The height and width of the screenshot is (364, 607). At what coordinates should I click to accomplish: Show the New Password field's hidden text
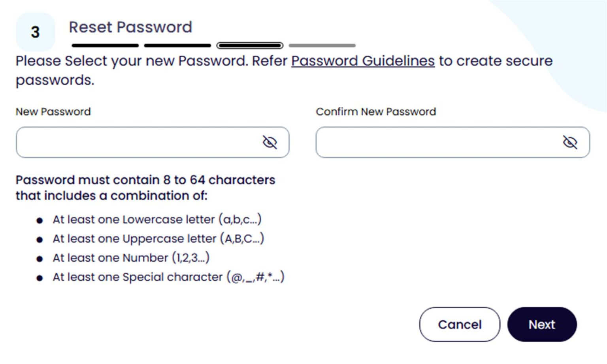click(x=270, y=142)
